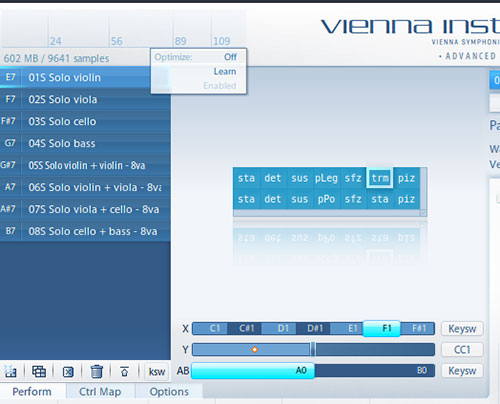Select X-axis keyswitch D#1
500x404 pixels.
pos(313,328)
